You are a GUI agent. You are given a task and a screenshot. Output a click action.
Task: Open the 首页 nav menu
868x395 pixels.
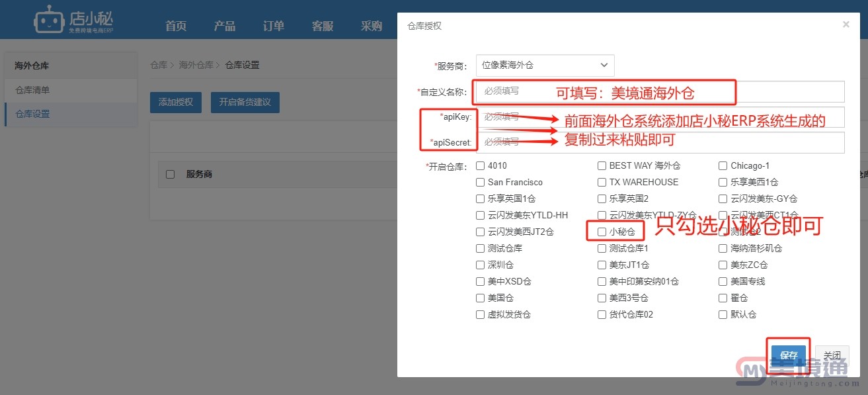click(176, 26)
